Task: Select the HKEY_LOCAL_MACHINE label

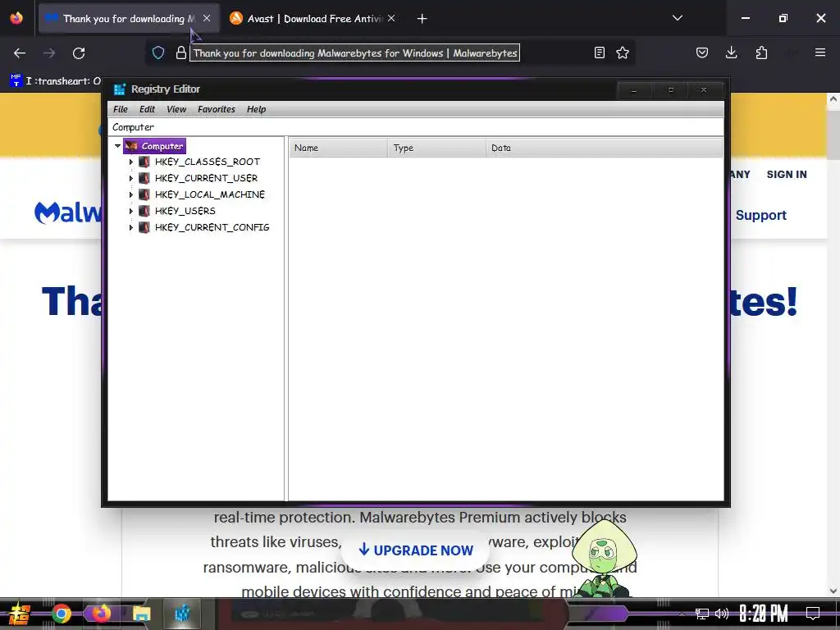Action: [210, 194]
